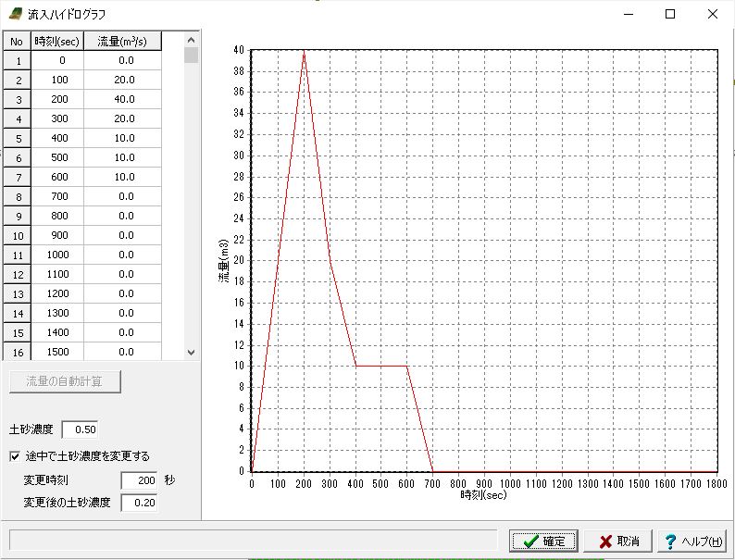Select row header number 16
This screenshot has height=560, width=735.
pos(18,352)
